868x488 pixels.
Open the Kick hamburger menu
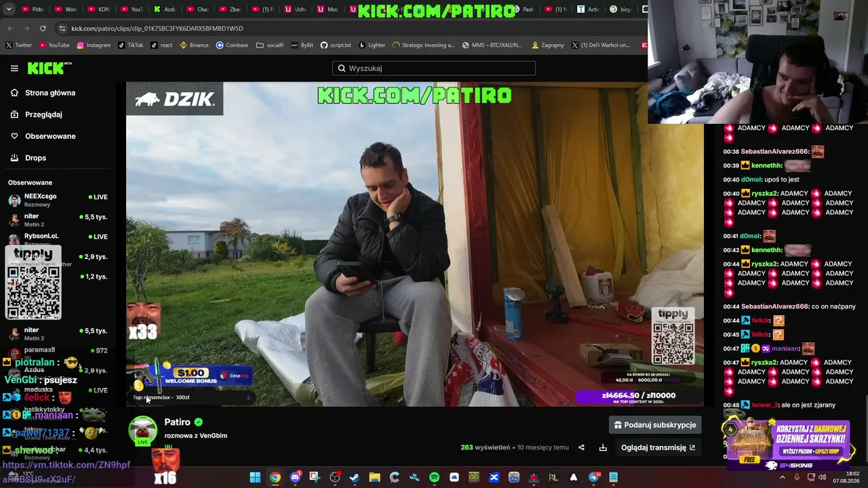pos(14,68)
